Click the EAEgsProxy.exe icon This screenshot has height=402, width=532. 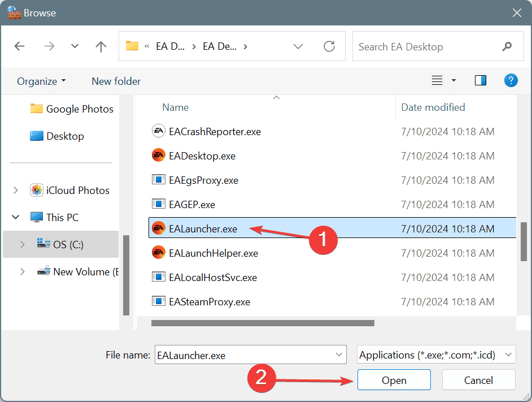pos(159,179)
